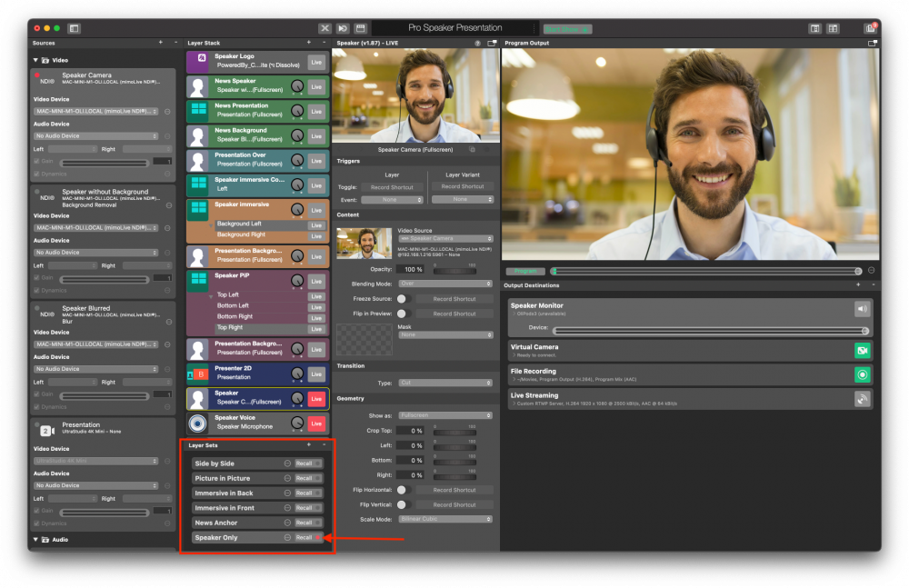Click the dial icon on Presenter 2D layer
This screenshot has width=909, height=588.
pos(297,374)
